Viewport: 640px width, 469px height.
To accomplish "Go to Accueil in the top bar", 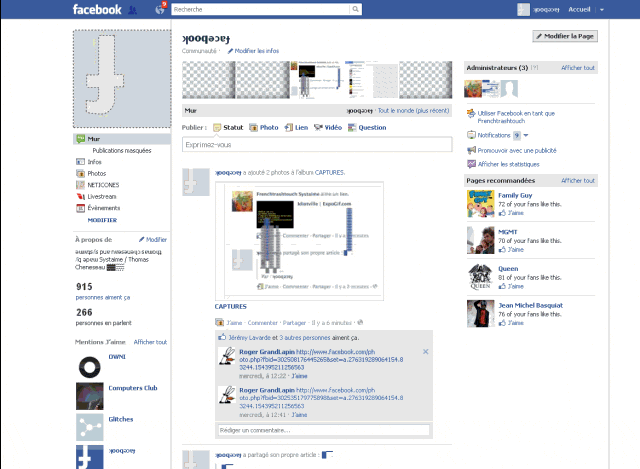I will [579, 10].
